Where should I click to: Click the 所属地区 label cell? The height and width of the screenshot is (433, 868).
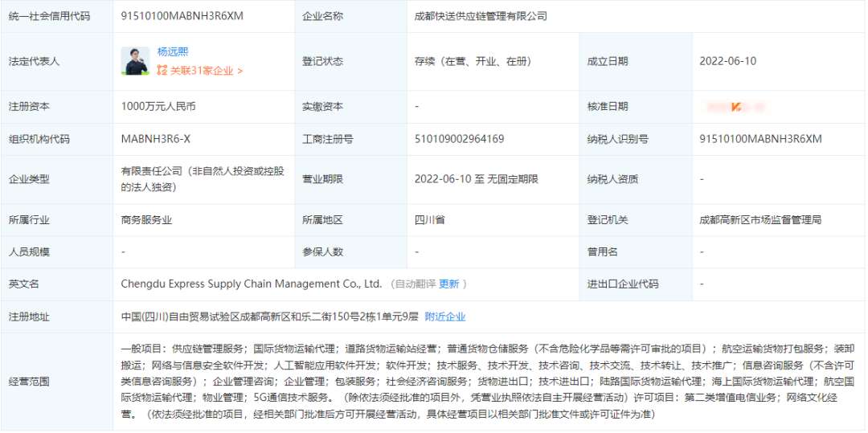pos(351,220)
